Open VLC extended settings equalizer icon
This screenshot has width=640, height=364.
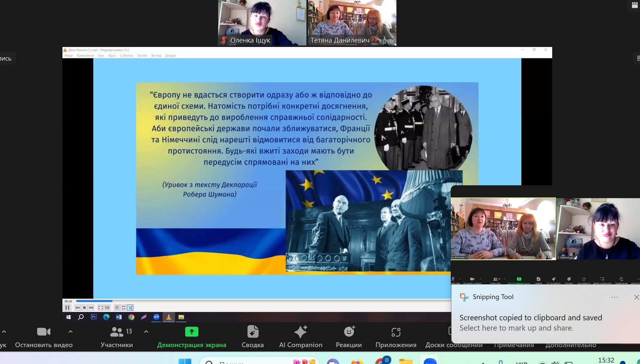tap(107, 308)
